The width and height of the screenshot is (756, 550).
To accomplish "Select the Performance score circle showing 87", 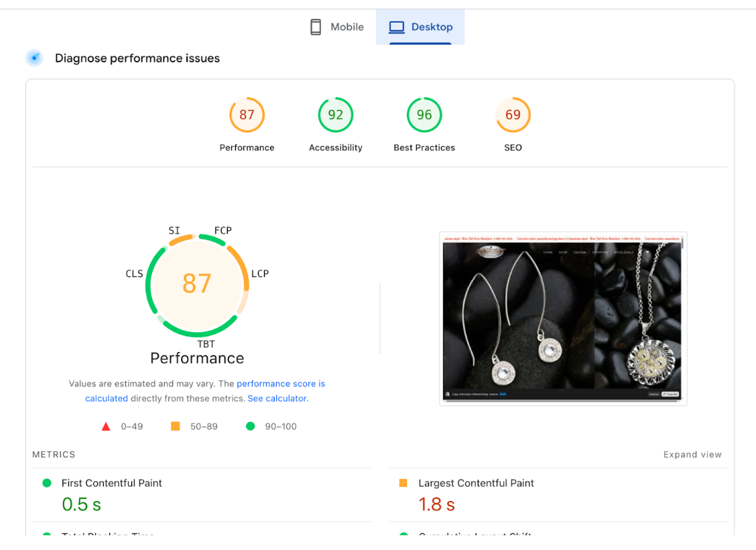I will [247, 114].
